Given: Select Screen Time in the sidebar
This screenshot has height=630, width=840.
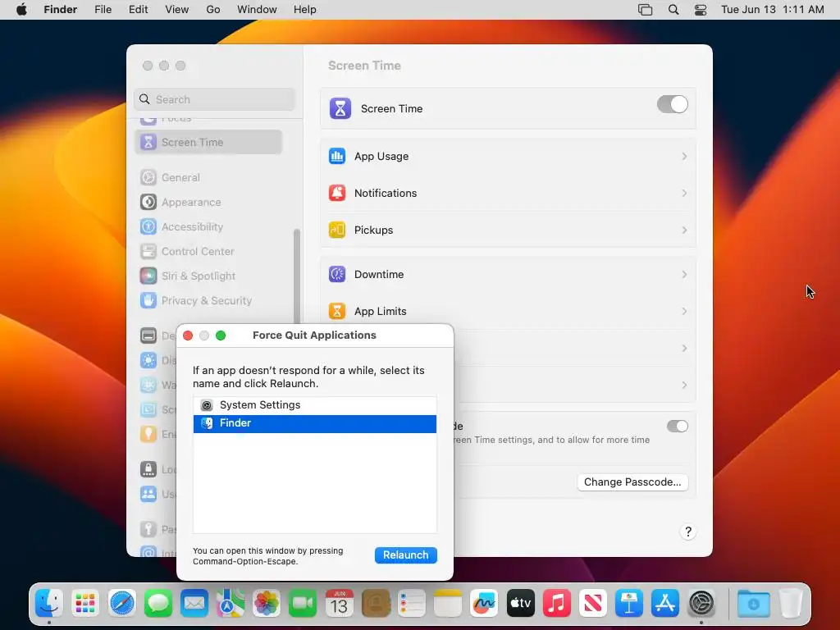Looking at the screenshot, I should (208, 143).
